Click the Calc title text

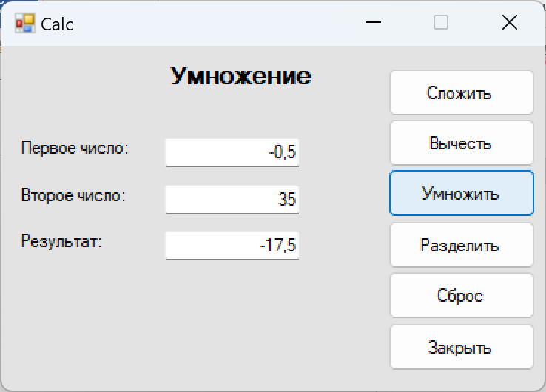pyautogui.click(x=57, y=24)
